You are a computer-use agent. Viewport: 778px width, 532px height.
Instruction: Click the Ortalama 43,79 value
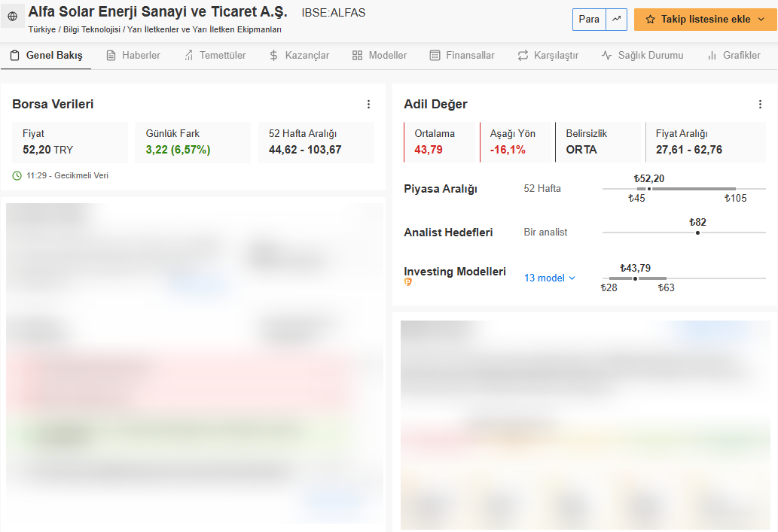[x=429, y=150]
